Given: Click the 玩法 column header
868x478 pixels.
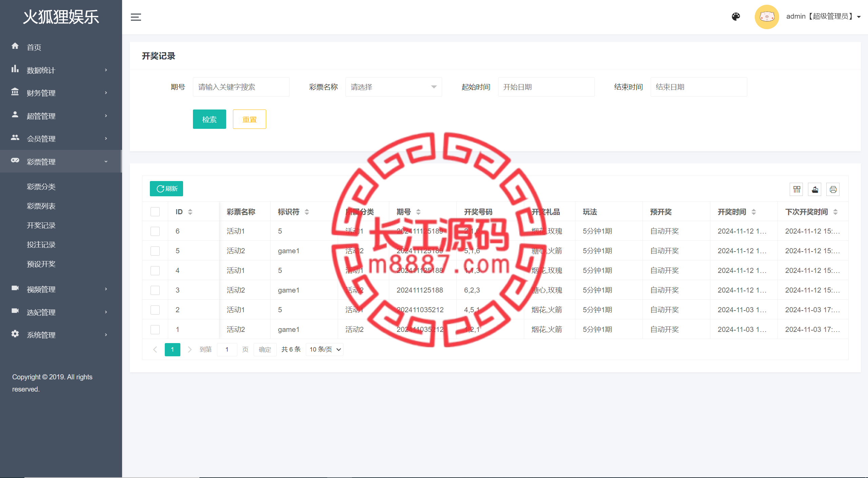Looking at the screenshot, I should (x=590, y=212).
